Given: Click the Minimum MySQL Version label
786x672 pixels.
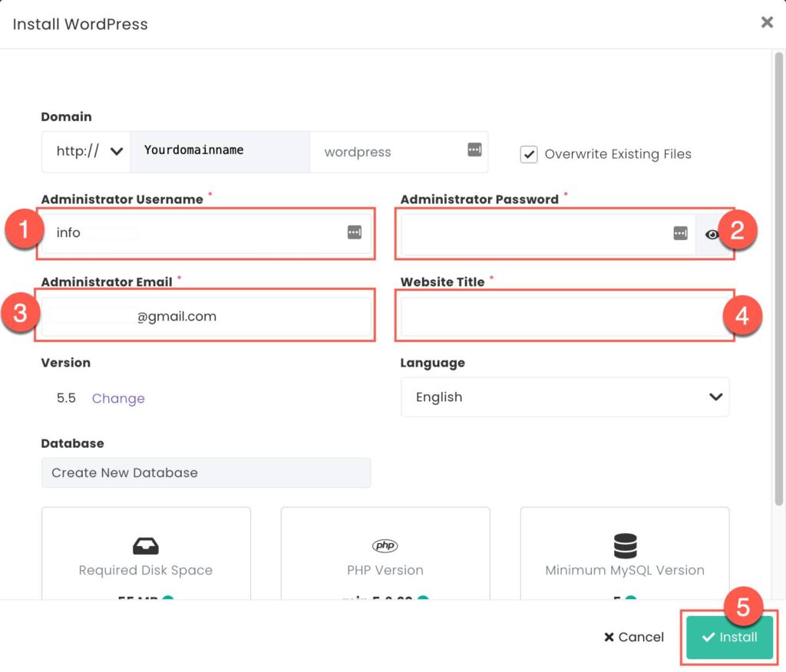Looking at the screenshot, I should pyautogui.click(x=625, y=570).
